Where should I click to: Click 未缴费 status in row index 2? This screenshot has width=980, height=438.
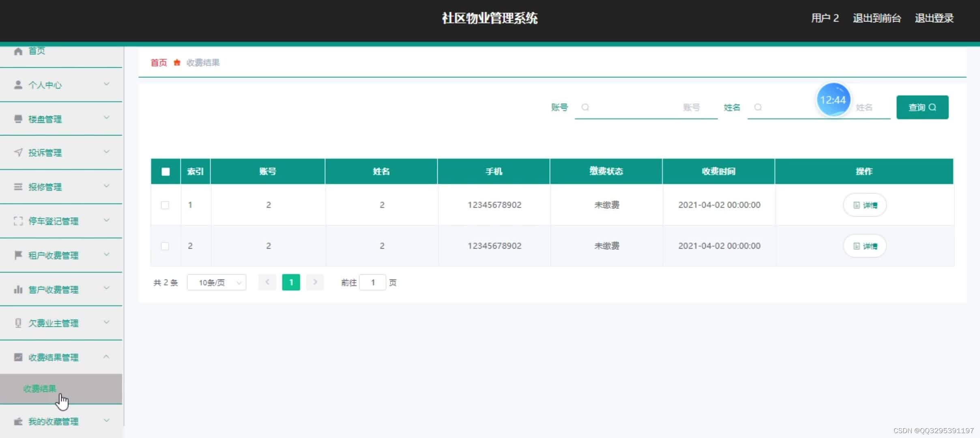[x=607, y=246]
